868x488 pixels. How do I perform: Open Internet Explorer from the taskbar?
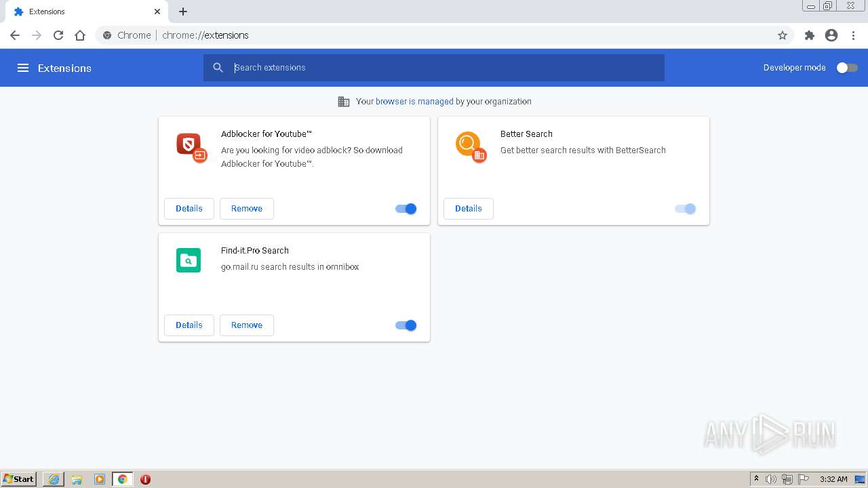click(54, 479)
